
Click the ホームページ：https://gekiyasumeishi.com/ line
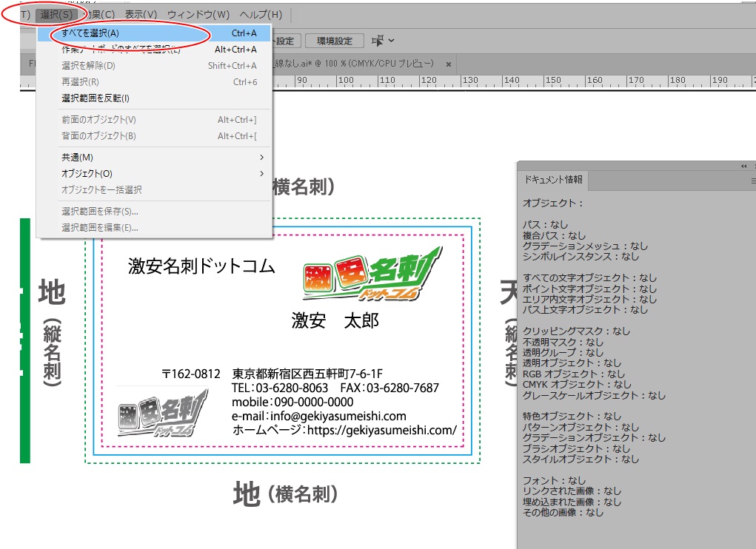344,430
